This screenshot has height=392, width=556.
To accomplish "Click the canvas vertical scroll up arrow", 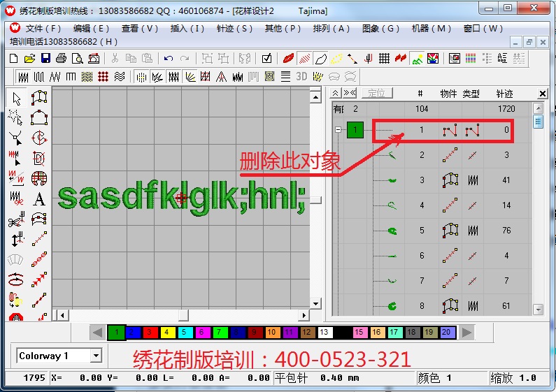I will pos(315,96).
